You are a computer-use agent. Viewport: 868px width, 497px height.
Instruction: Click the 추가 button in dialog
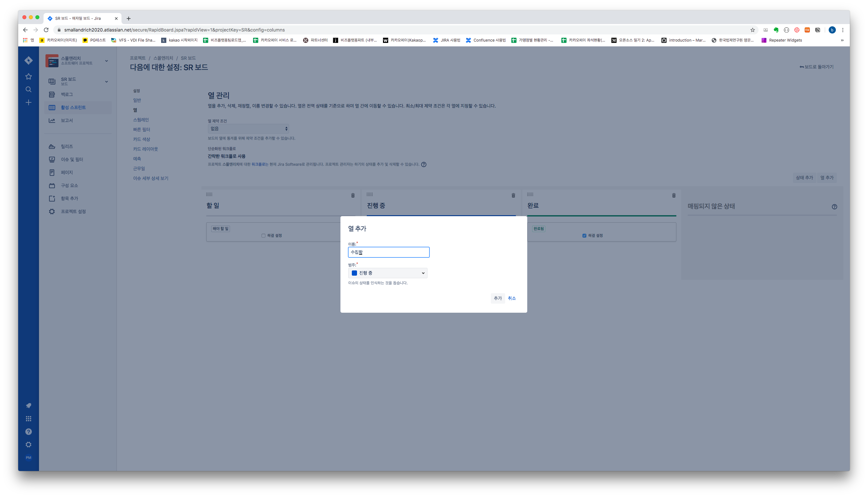pyautogui.click(x=498, y=298)
